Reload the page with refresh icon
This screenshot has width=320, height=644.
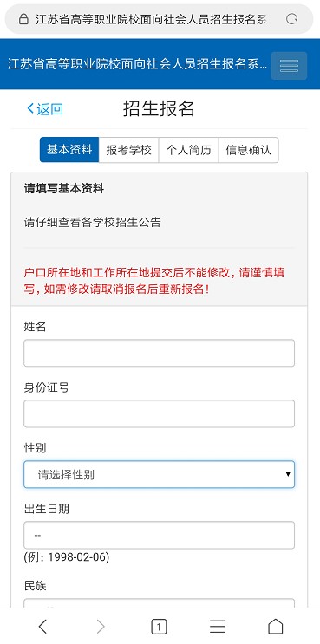pos(291,19)
